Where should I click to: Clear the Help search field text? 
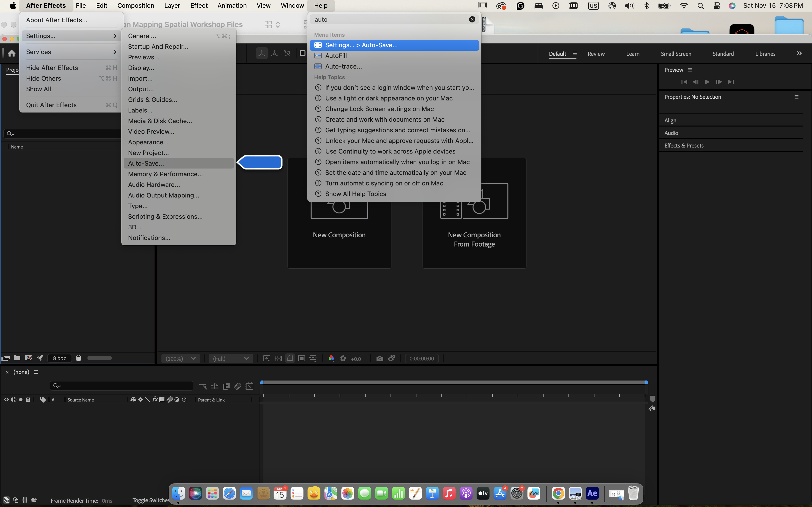click(472, 20)
